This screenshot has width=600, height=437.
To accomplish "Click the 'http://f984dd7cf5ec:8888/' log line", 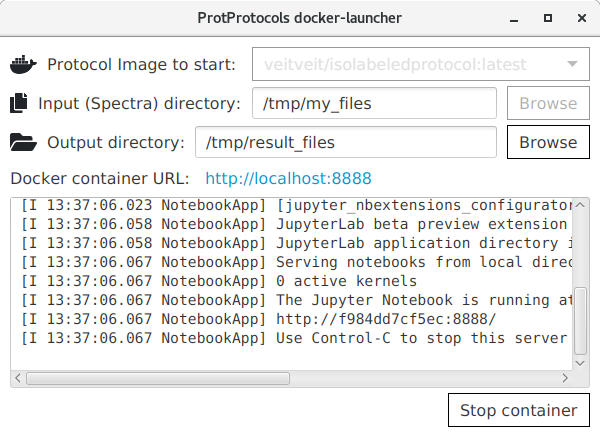I will 258,319.
